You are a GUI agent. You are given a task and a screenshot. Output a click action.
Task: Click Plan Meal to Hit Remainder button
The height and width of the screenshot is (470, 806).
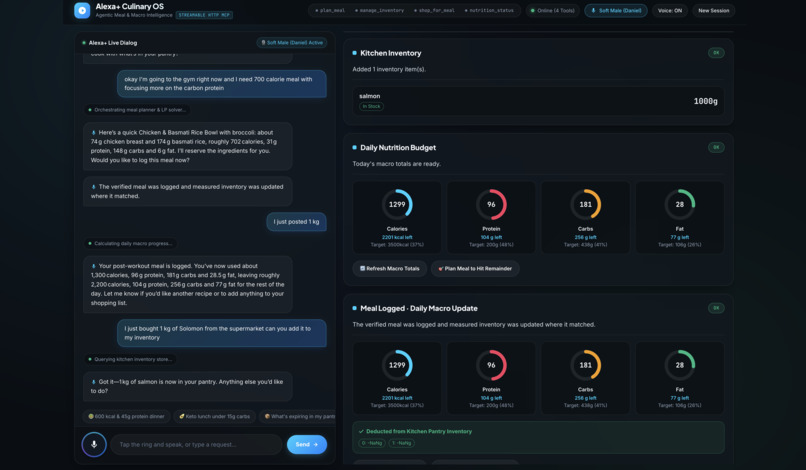coord(475,268)
